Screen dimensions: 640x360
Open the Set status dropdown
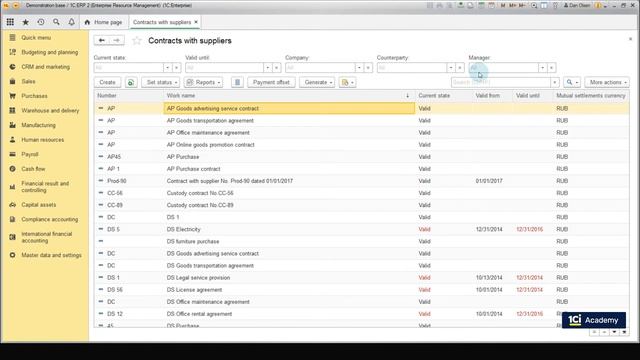point(161,82)
